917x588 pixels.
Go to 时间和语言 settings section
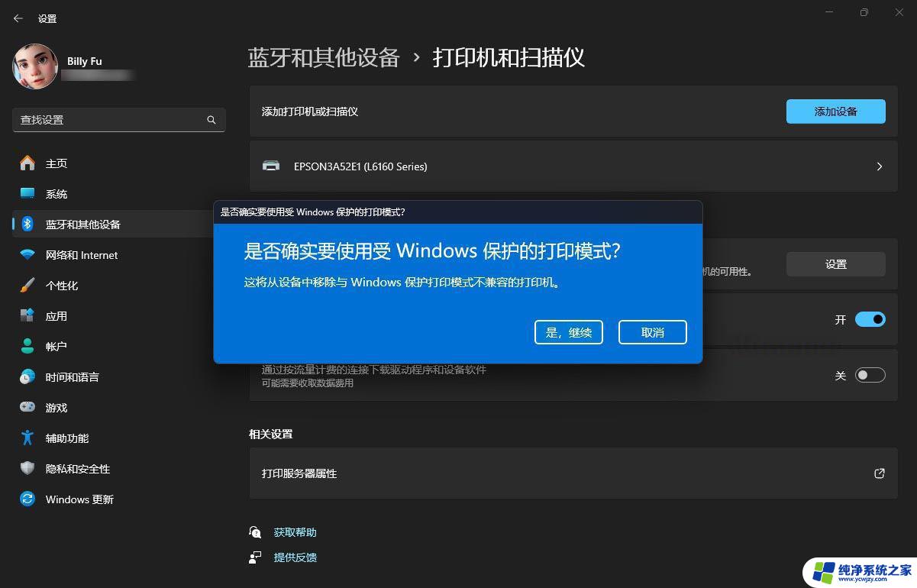pos(72,377)
